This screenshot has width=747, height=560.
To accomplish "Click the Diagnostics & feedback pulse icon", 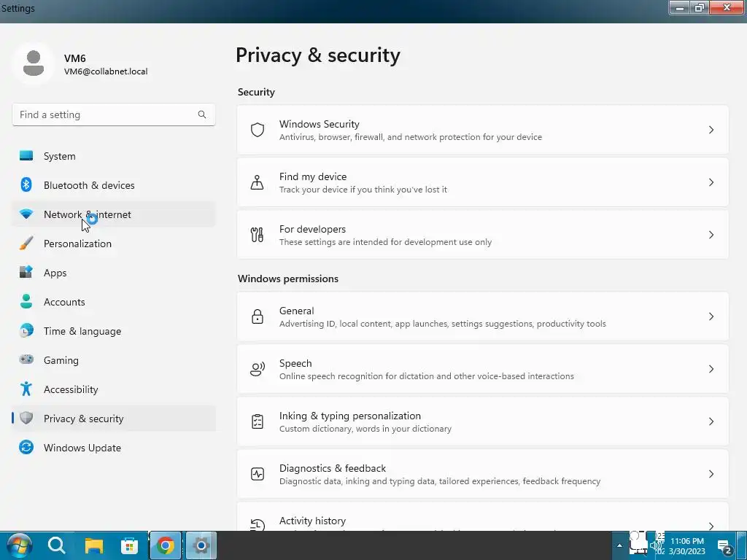I will click(258, 474).
